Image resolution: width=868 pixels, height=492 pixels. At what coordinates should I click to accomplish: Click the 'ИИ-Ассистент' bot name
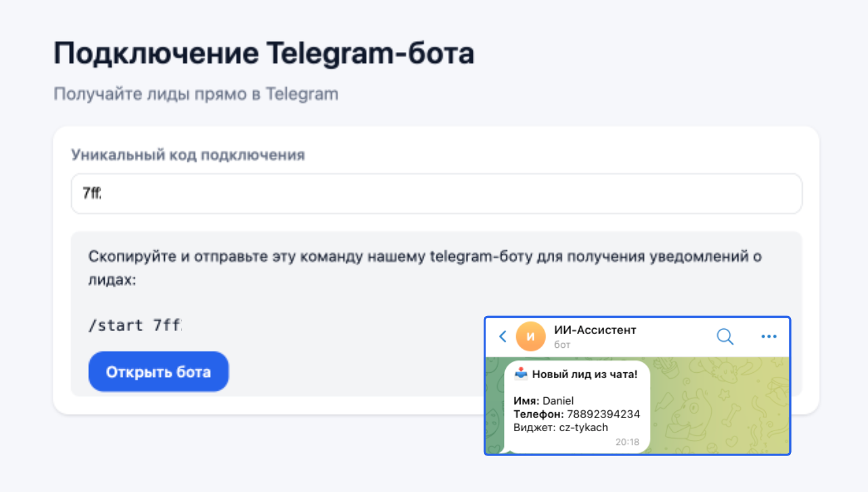click(x=595, y=330)
